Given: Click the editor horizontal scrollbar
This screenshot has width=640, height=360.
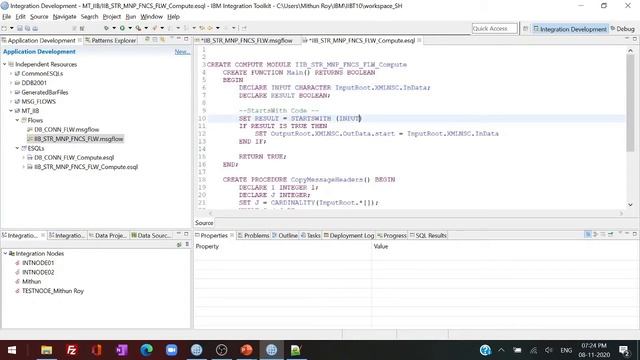Looking at the screenshot, I should [416, 213].
